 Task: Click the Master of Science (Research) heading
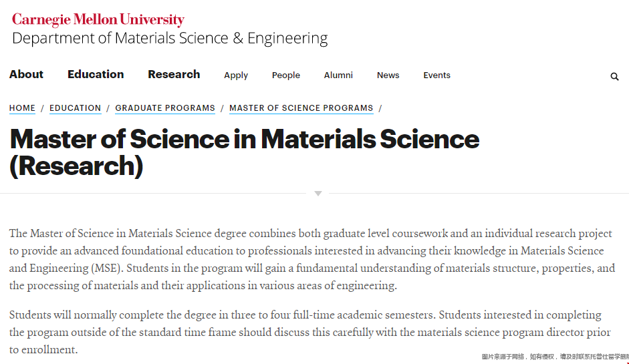[x=244, y=152]
